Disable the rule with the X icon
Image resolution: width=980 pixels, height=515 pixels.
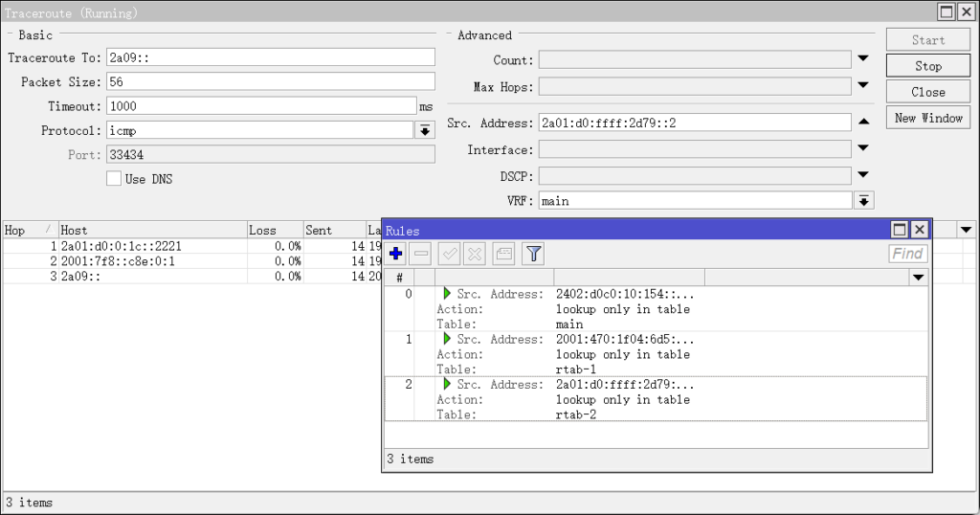click(x=475, y=254)
